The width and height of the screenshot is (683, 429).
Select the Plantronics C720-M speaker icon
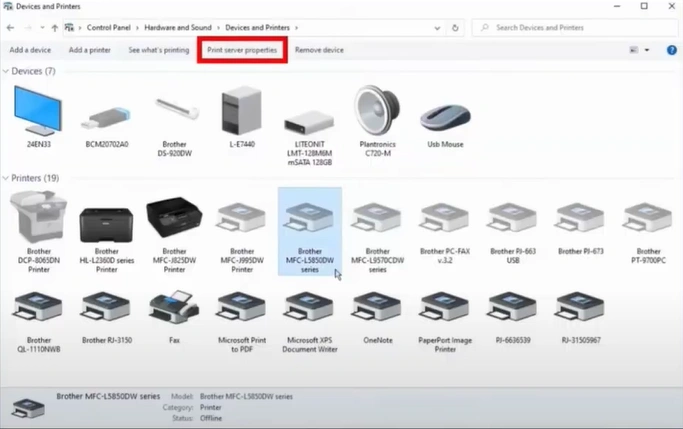tap(377, 114)
